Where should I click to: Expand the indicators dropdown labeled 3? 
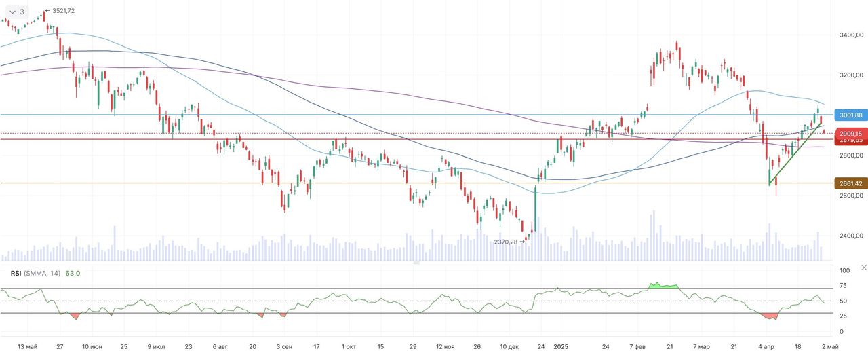17,12
